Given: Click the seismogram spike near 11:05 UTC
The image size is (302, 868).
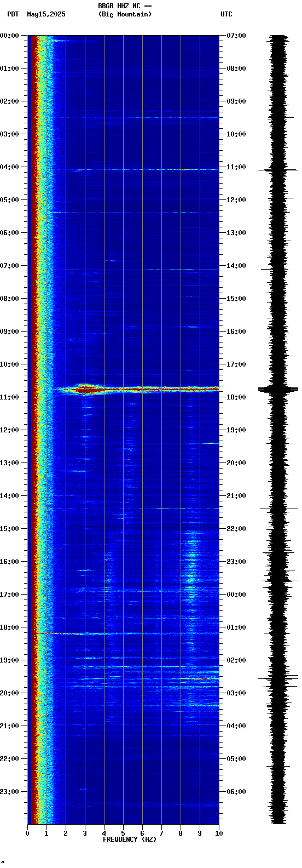Looking at the screenshot, I should point(278,170).
